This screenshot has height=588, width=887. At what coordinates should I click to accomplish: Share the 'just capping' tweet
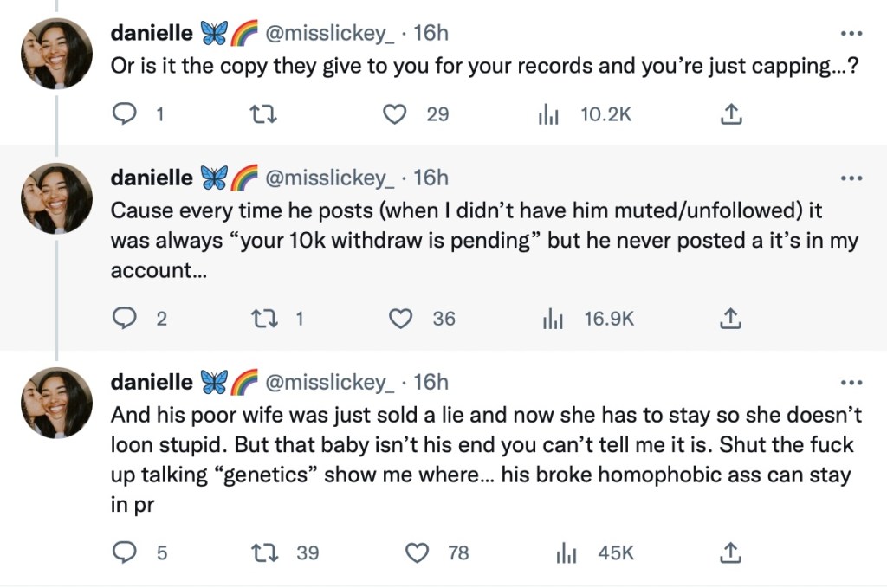coord(729,113)
